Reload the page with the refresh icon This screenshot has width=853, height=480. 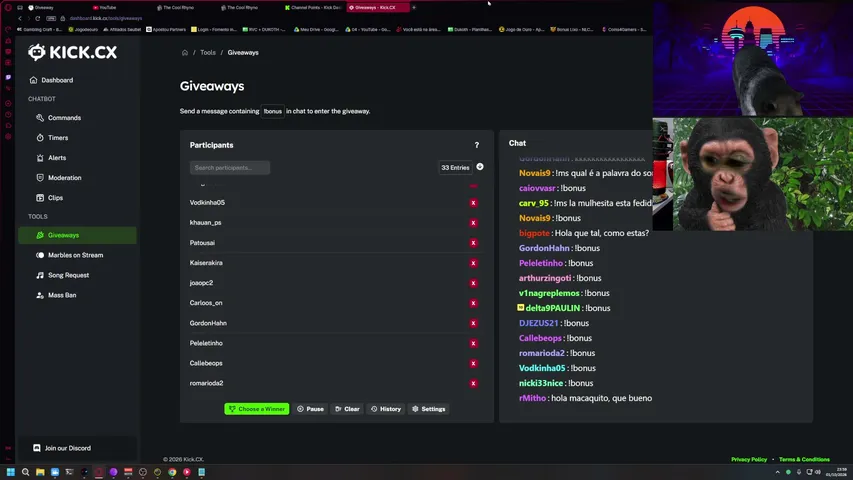click(38, 19)
